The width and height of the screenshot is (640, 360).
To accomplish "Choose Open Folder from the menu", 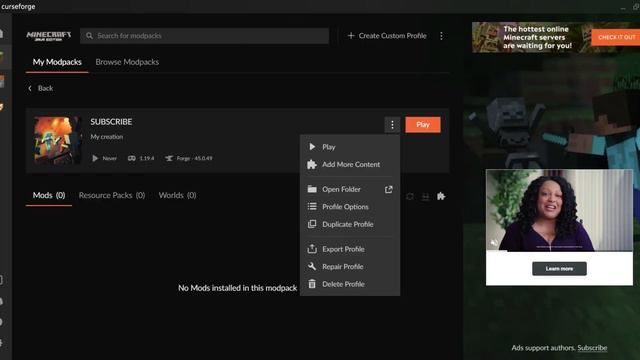I will [350, 189].
